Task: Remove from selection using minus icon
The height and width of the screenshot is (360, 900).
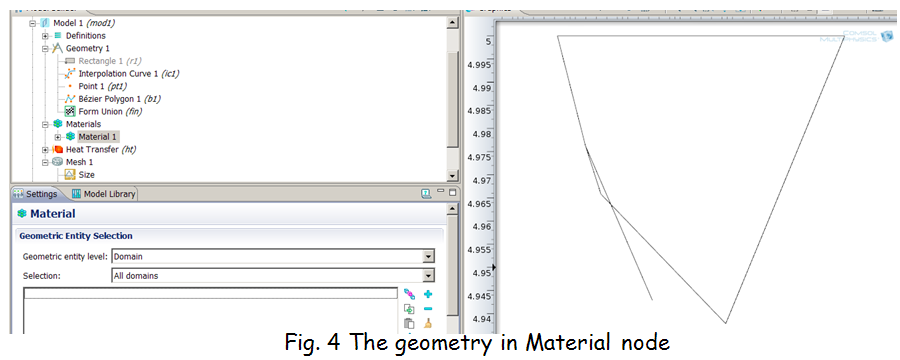Action: [x=428, y=309]
